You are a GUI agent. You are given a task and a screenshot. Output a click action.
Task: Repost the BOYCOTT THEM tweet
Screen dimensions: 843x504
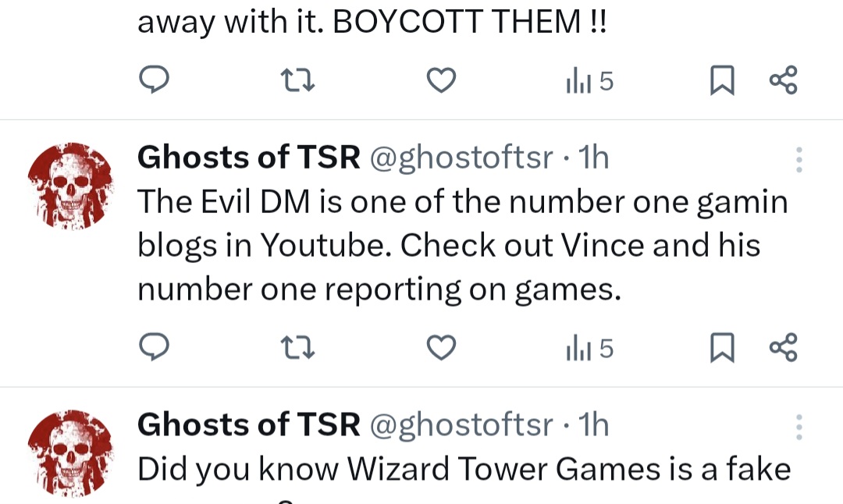pos(298,80)
